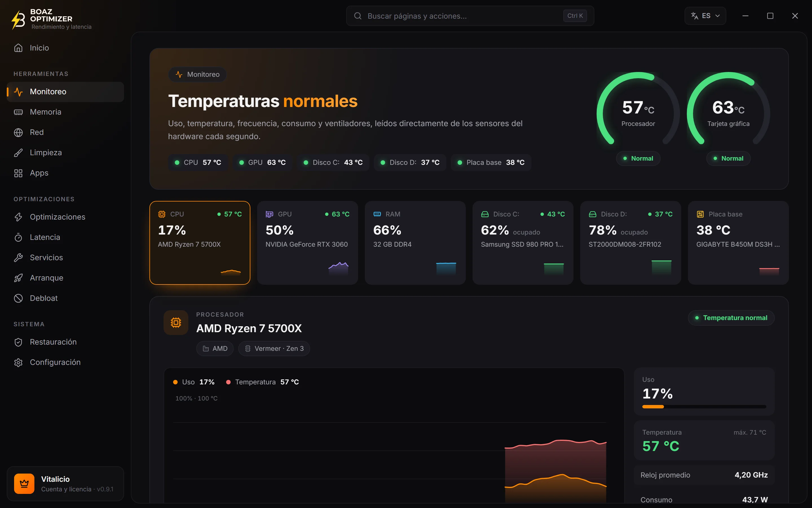Select the Disco D: 78% ocupado card

pos(630,243)
